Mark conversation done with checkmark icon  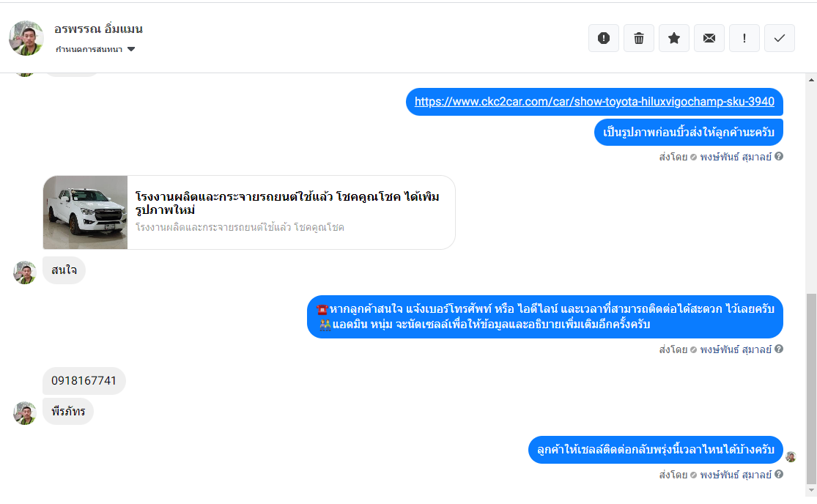(x=780, y=38)
